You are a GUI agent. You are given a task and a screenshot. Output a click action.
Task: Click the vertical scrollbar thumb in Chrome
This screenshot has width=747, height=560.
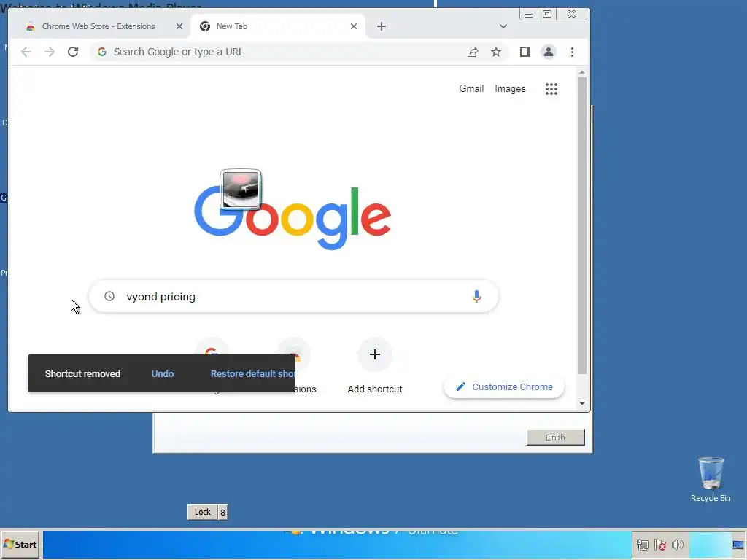tap(581, 225)
